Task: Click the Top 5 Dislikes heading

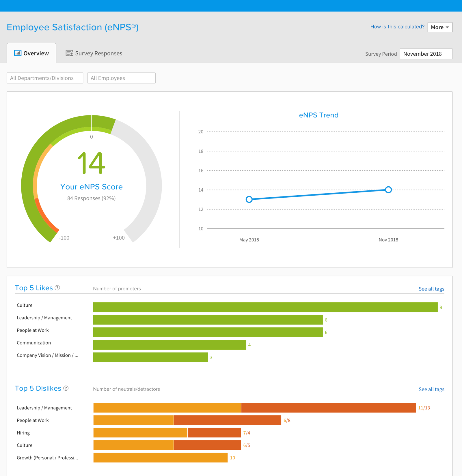Action: pos(38,388)
